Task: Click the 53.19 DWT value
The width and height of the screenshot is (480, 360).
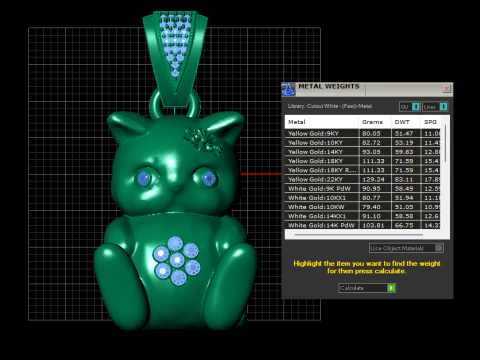Action: [x=404, y=143]
